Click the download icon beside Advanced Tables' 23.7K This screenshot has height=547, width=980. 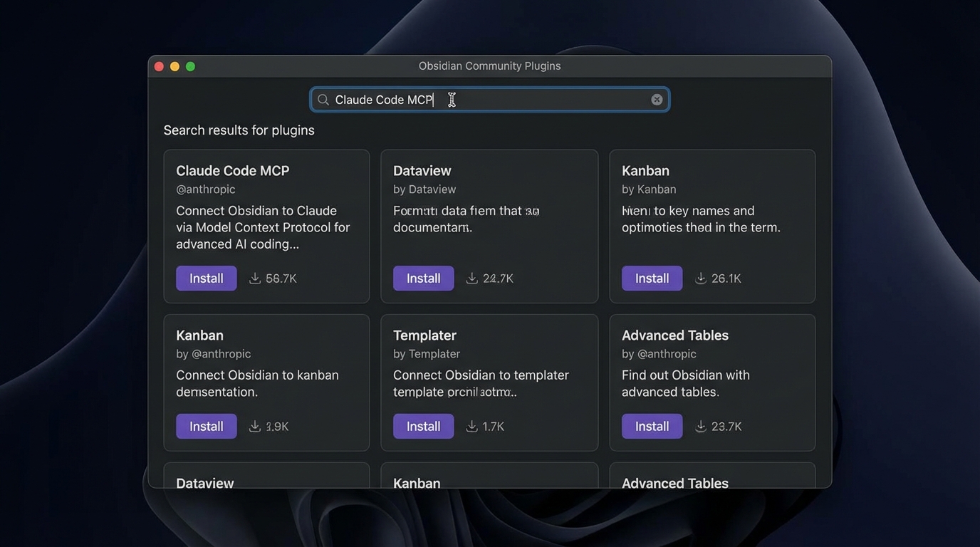701,426
